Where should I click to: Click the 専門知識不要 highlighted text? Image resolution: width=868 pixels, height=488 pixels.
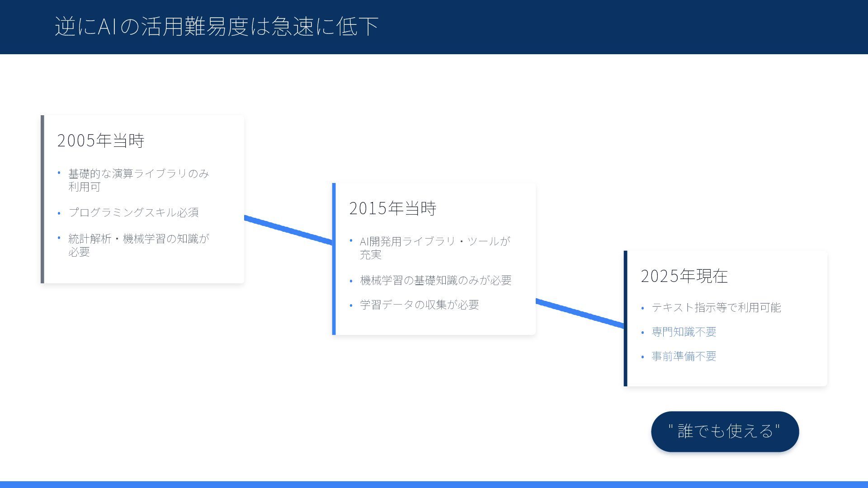tap(684, 332)
